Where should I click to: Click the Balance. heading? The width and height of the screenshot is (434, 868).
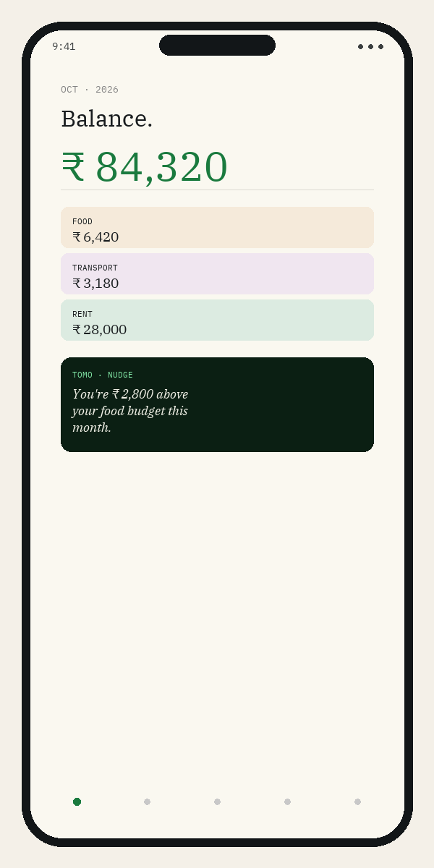coord(106,119)
